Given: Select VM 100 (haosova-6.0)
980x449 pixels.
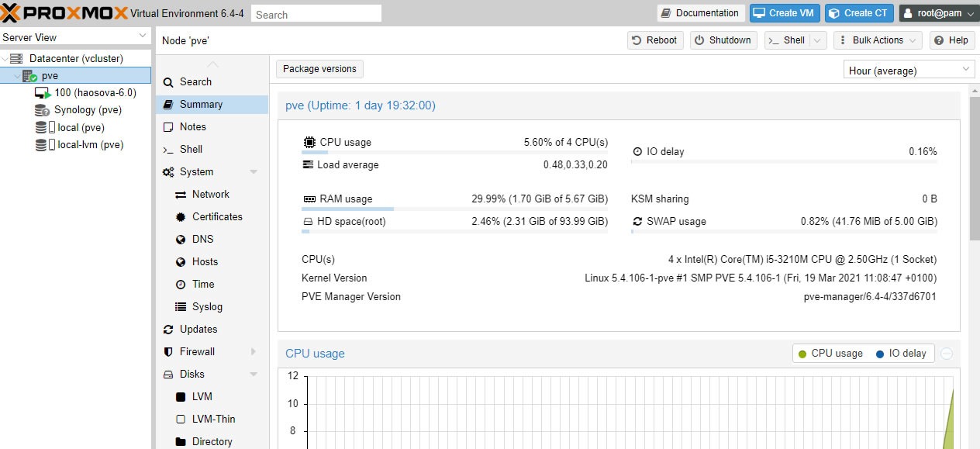Looking at the screenshot, I should pos(95,92).
